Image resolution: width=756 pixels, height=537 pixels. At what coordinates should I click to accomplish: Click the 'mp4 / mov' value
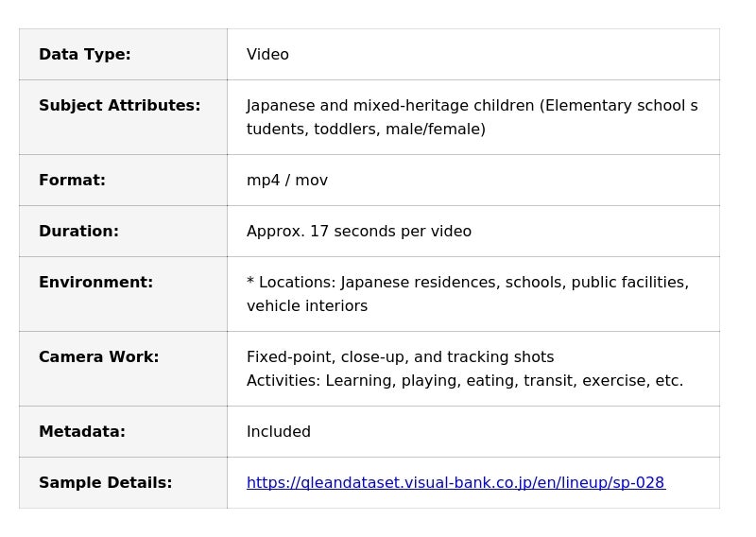(287, 181)
